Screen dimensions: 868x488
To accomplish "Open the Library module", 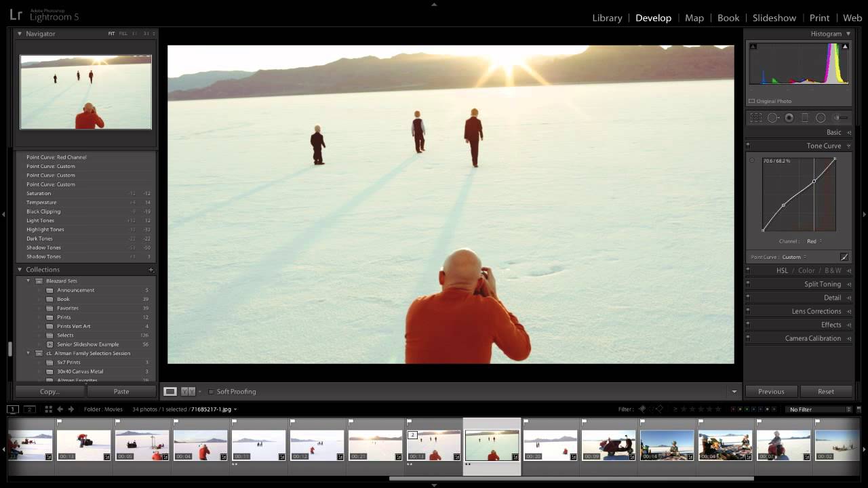I will [x=607, y=18].
